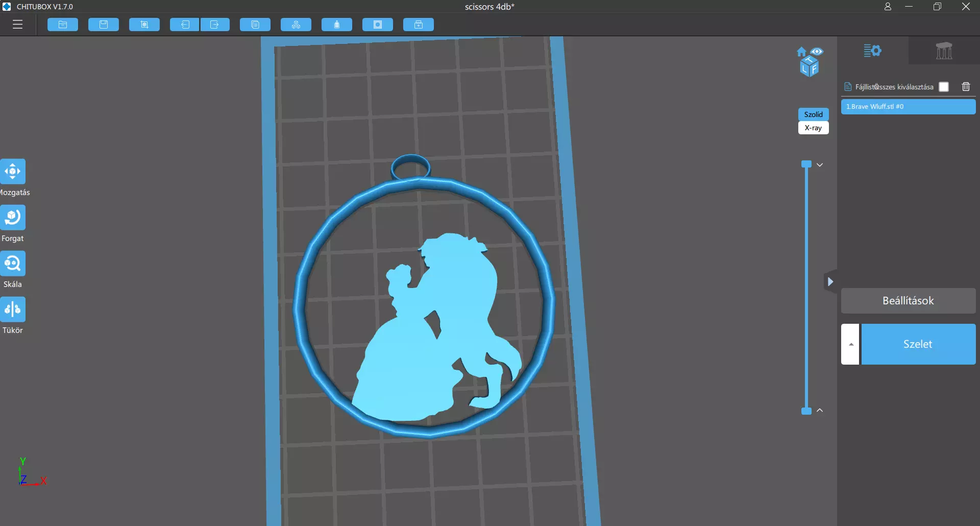Open the supports tab with pillars icon
This screenshot has width=980, height=526.
944,51
